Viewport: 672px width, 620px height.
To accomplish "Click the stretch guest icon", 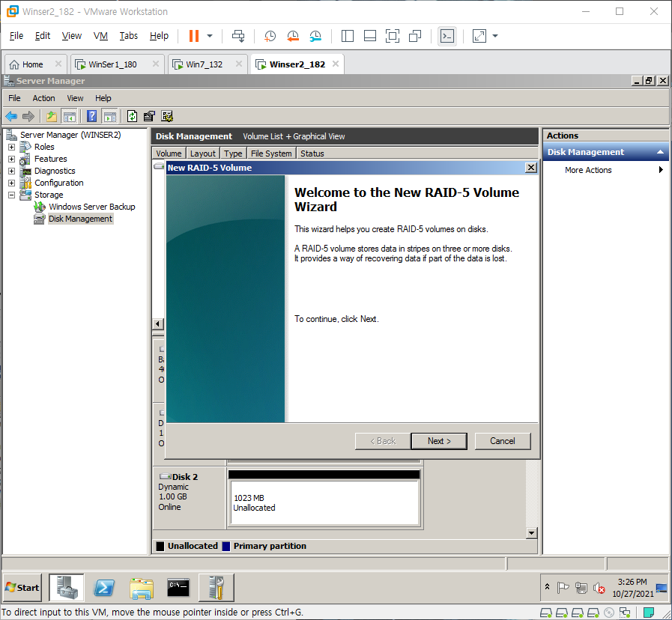I will click(479, 36).
